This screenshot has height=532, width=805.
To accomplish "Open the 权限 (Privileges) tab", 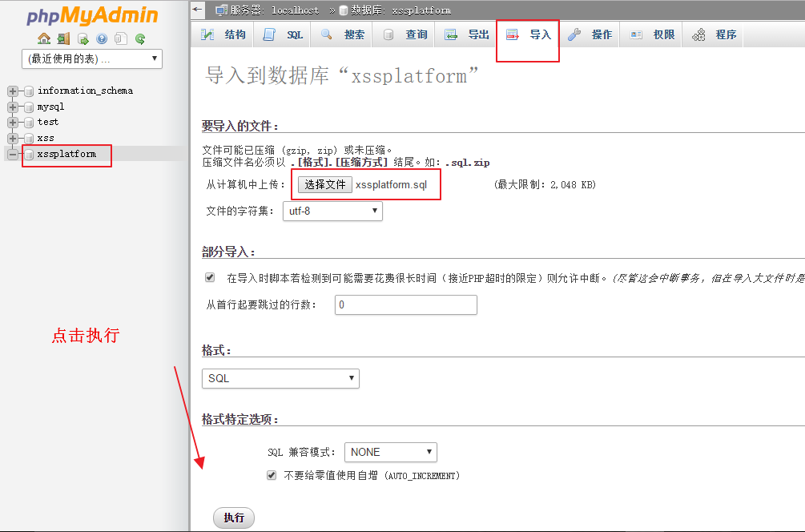I will tap(651, 34).
